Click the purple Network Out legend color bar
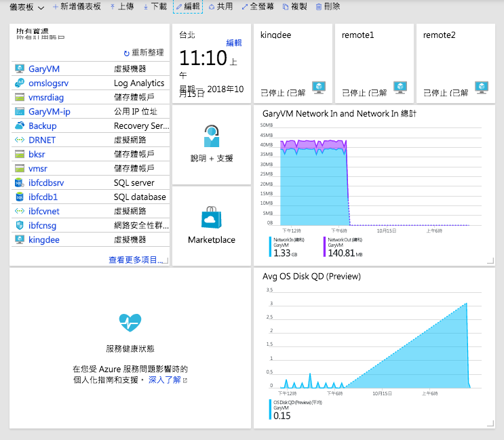This screenshot has width=504, height=440. [x=325, y=247]
